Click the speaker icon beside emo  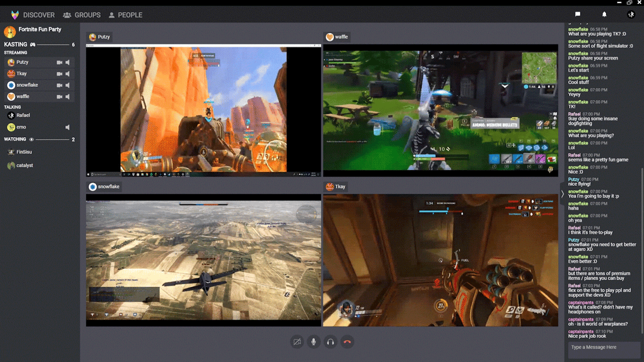[68, 128]
